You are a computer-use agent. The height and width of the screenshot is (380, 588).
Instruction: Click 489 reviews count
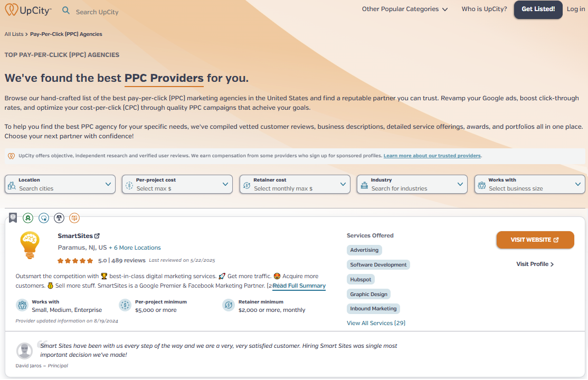pyautogui.click(x=128, y=260)
